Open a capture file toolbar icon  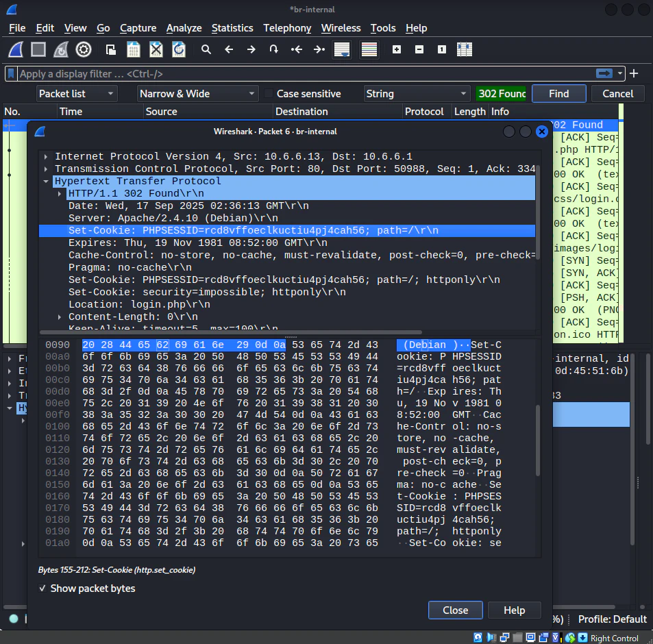111,49
